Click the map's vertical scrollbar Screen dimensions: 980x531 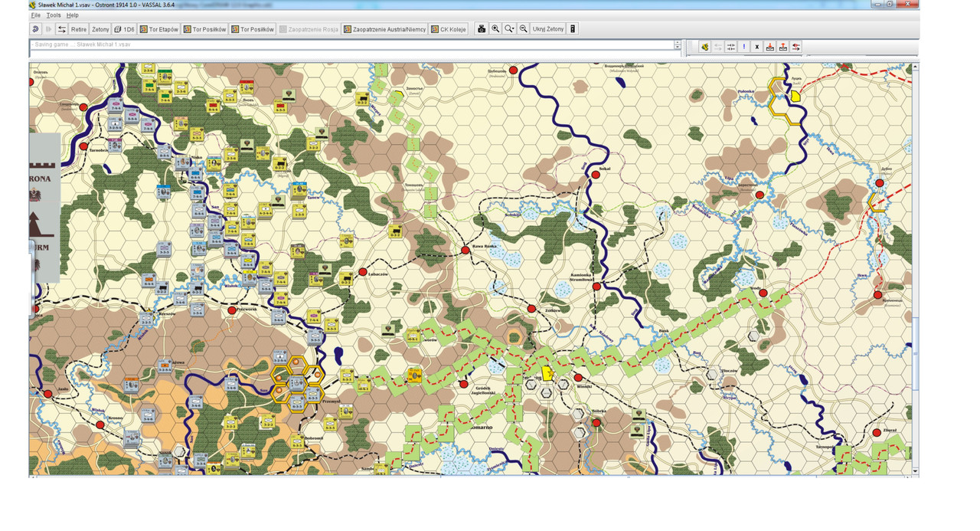[x=916, y=268]
